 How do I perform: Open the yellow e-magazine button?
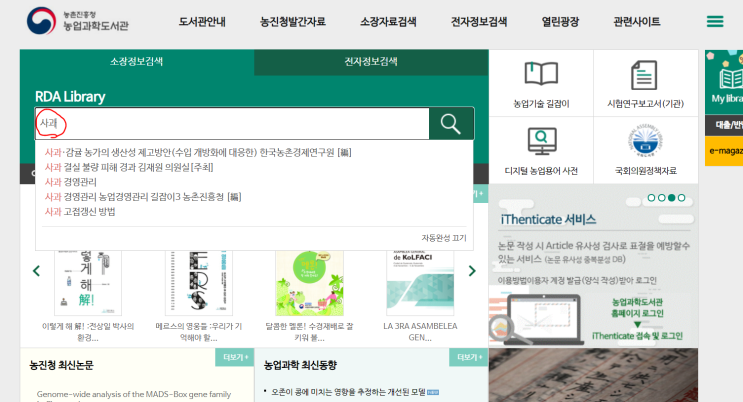pos(725,151)
